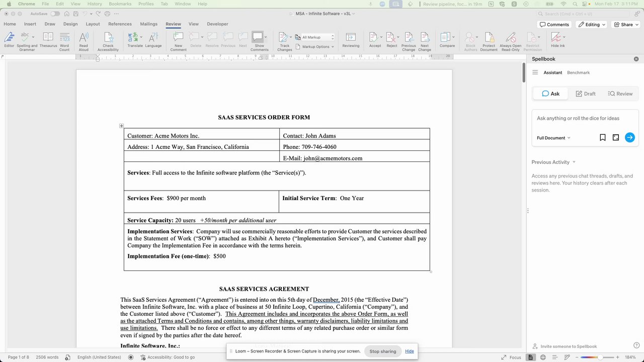
Task: Expand the Previous Activity section
Action: (x=553, y=162)
